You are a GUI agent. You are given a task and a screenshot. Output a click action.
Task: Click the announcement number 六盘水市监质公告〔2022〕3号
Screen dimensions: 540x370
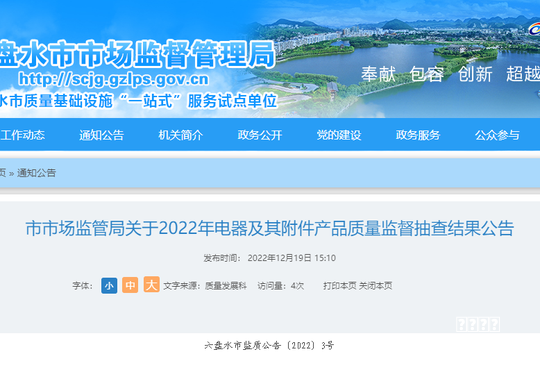(x=269, y=345)
